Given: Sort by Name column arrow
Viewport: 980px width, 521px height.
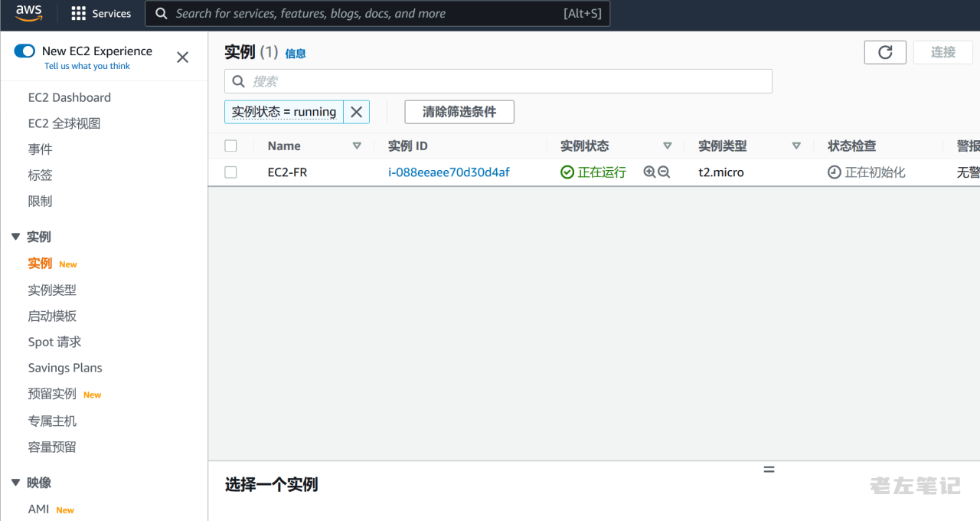Looking at the screenshot, I should [x=357, y=146].
